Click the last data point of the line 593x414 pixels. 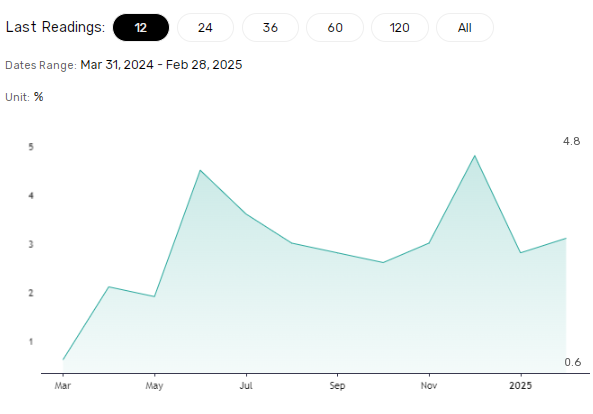coord(566,239)
